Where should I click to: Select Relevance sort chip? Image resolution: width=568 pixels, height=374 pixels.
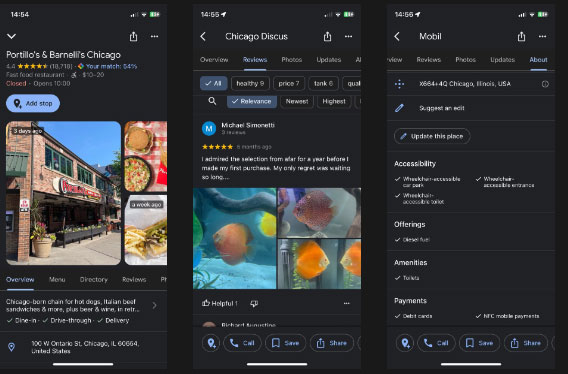[x=252, y=101]
